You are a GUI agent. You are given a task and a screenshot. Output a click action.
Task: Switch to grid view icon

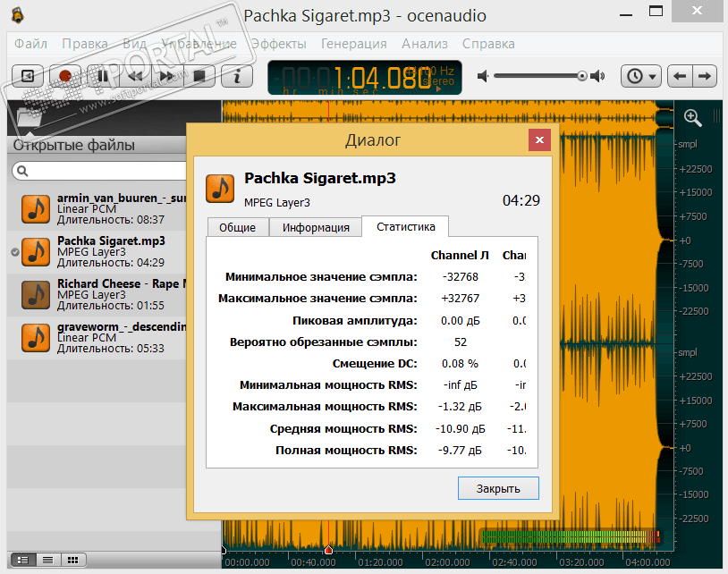(72, 560)
